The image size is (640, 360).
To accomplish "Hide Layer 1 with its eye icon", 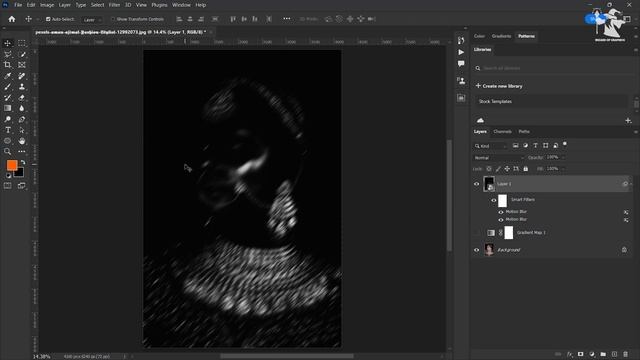I will pos(476,184).
